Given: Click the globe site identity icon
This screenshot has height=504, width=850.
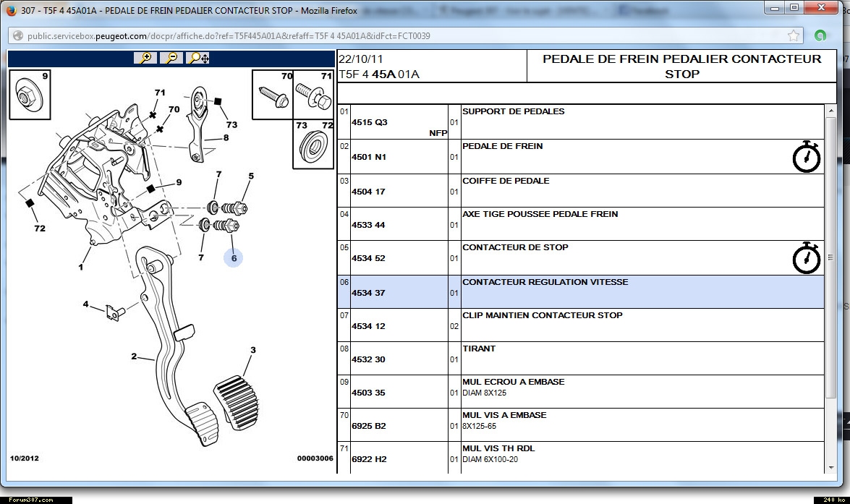Looking at the screenshot, I should pos(18,35).
